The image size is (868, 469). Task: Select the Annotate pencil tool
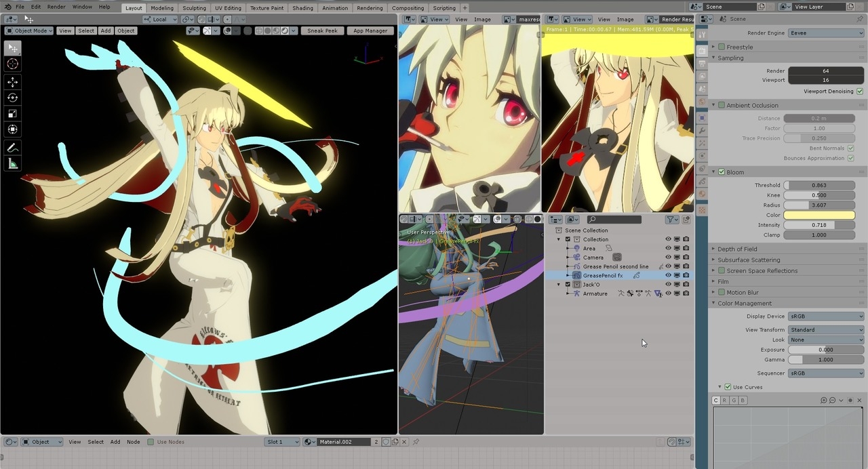click(x=12, y=147)
